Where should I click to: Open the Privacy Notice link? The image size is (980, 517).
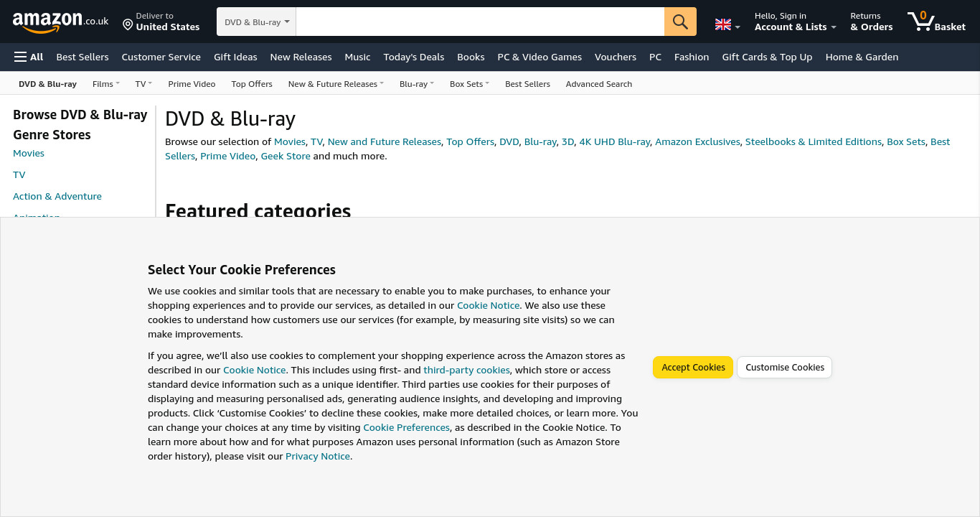click(x=318, y=456)
